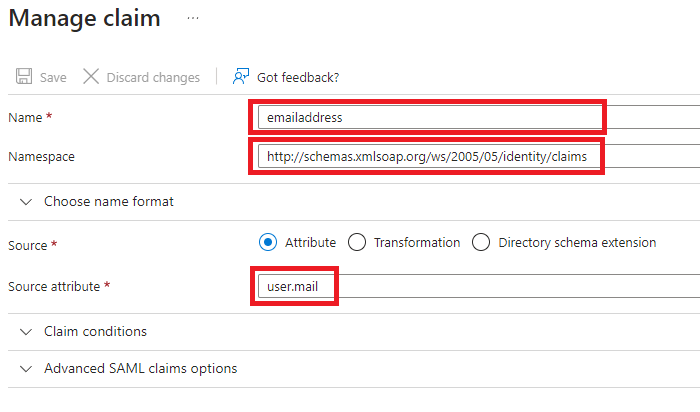
Task: Expand Advanced SAML claims options chevron
Action: 25,368
